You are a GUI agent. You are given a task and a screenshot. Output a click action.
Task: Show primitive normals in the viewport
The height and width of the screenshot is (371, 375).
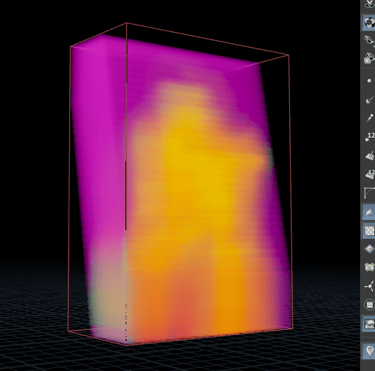(x=369, y=155)
